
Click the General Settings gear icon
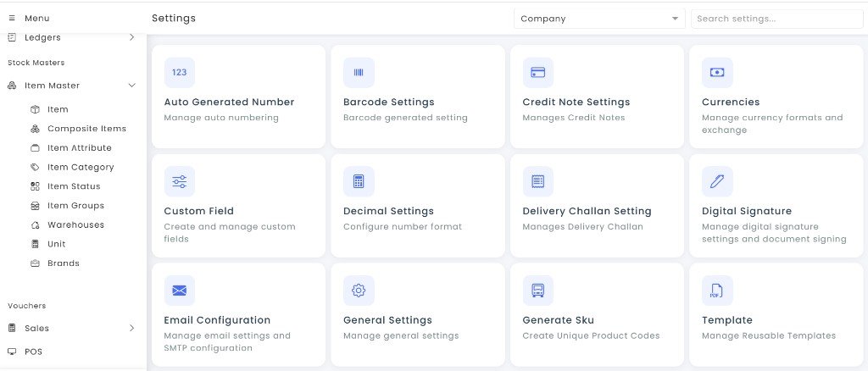point(359,291)
